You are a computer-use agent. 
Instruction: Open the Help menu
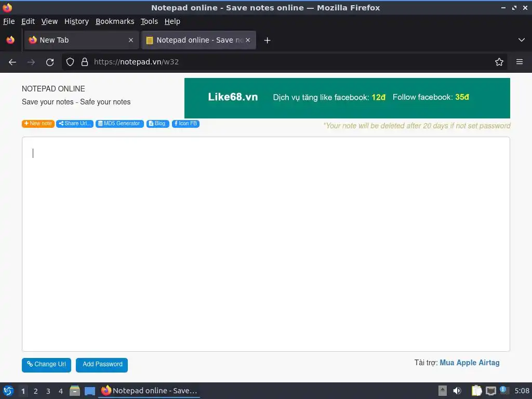point(172,21)
